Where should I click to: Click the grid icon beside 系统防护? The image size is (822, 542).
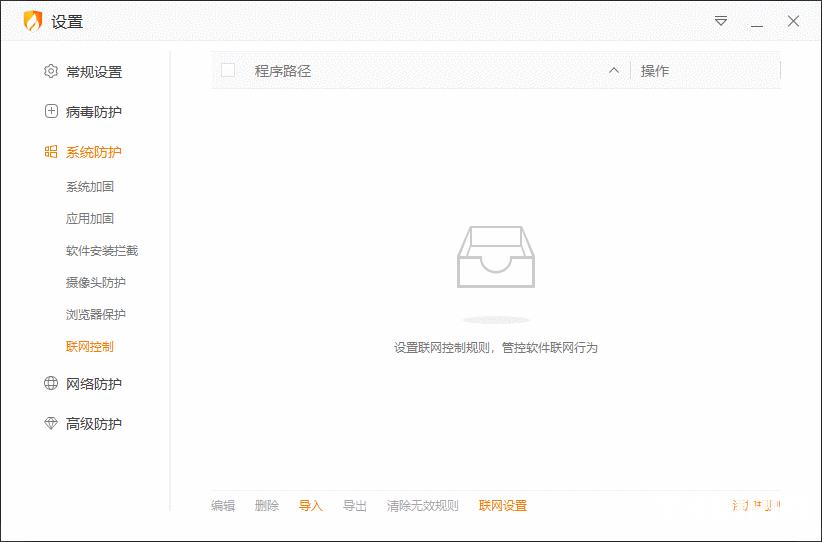(x=51, y=152)
